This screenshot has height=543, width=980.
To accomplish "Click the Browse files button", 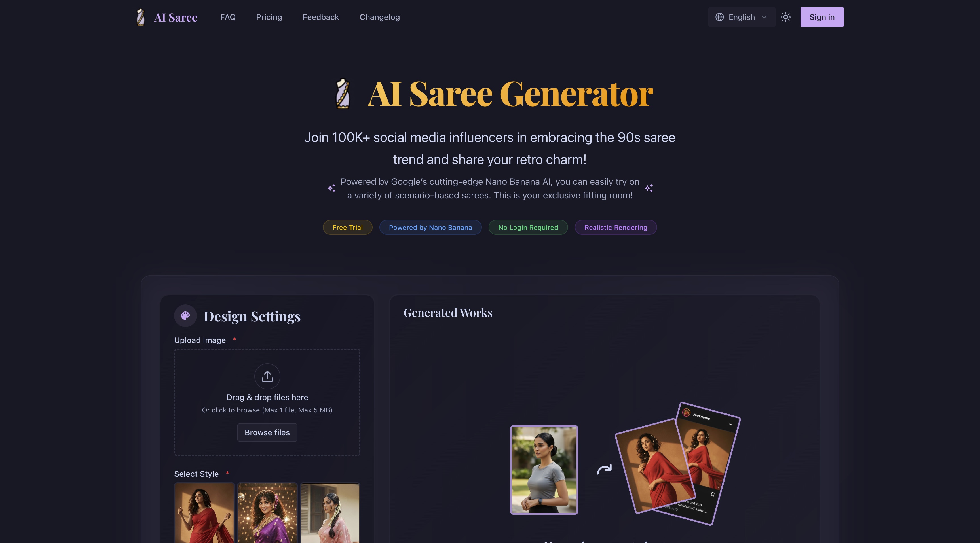I will tap(267, 432).
